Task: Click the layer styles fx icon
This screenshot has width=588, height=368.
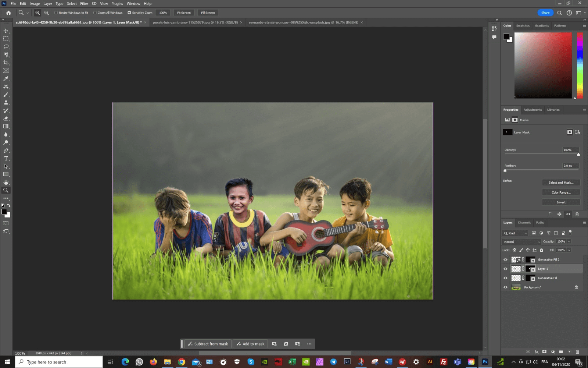Action: (536, 352)
